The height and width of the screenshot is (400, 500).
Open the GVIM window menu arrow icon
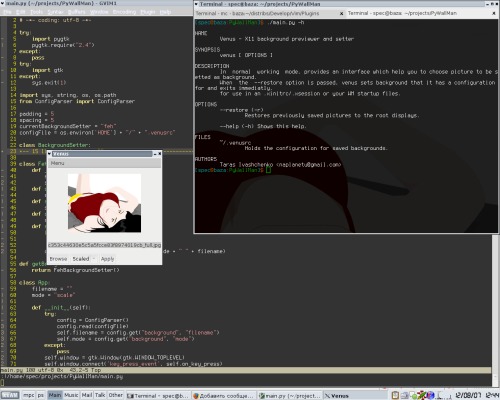coord(3,3)
